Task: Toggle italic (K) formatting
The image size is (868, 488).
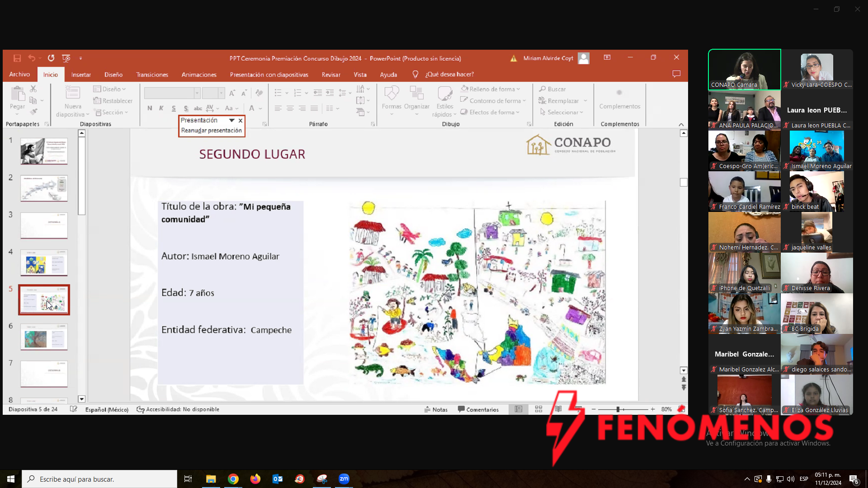Action: [161, 108]
